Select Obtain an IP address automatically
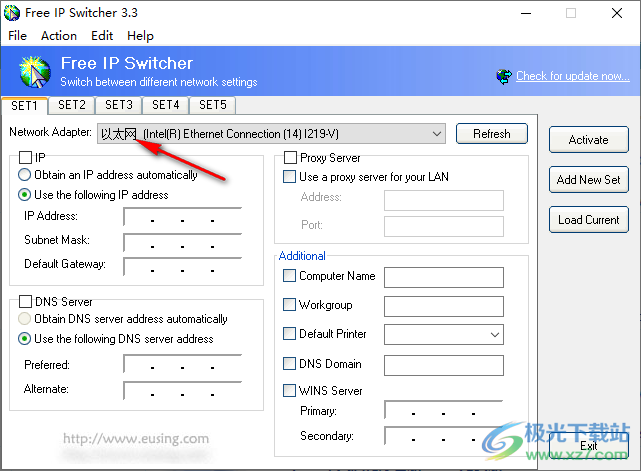 pos(25,175)
